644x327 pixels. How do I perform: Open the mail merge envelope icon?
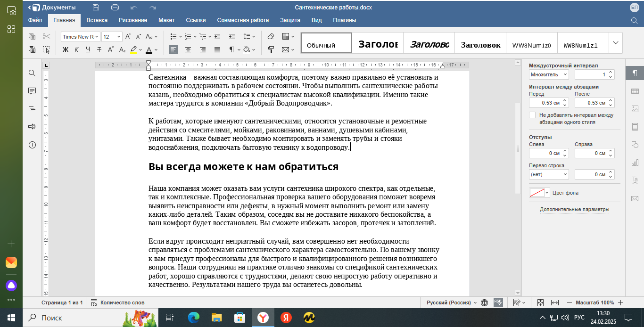point(286,49)
